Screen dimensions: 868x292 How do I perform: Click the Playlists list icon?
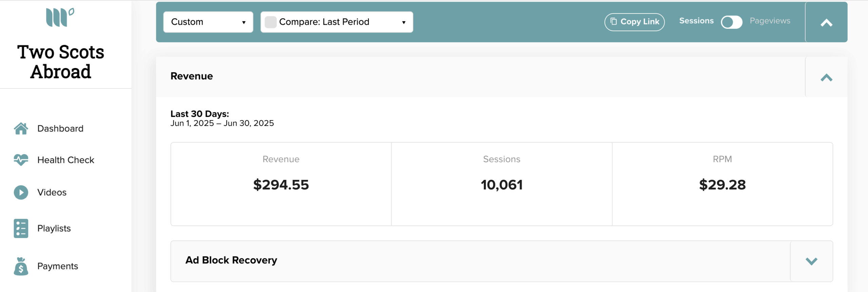click(21, 228)
